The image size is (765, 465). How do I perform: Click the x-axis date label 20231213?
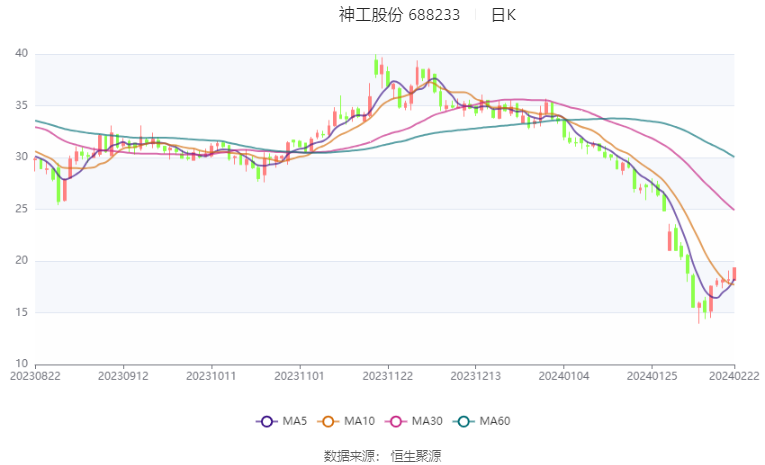[476, 376]
